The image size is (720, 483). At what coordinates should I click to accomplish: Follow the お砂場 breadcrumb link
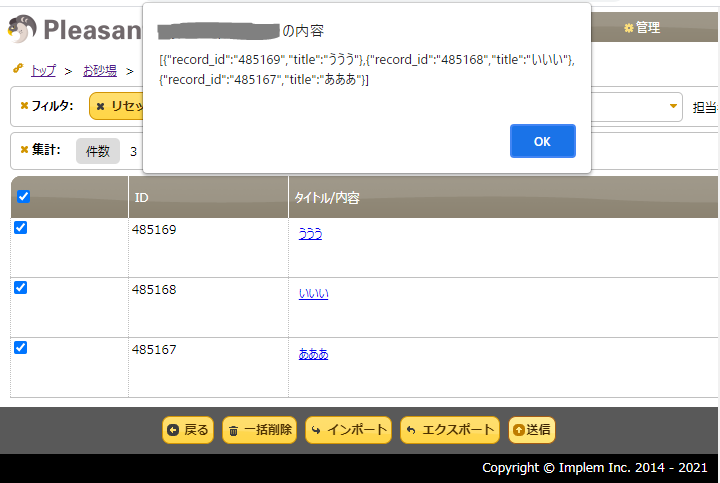coord(100,71)
